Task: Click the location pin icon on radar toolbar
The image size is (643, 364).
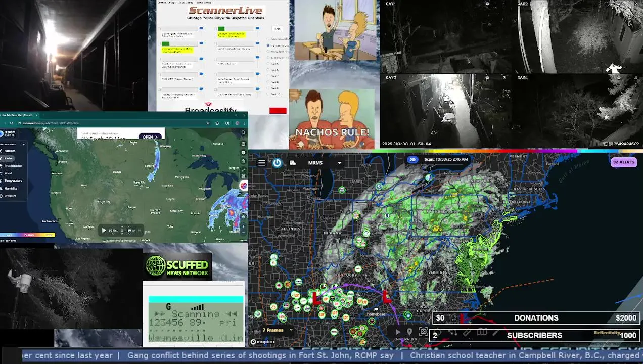Action: coord(409,332)
